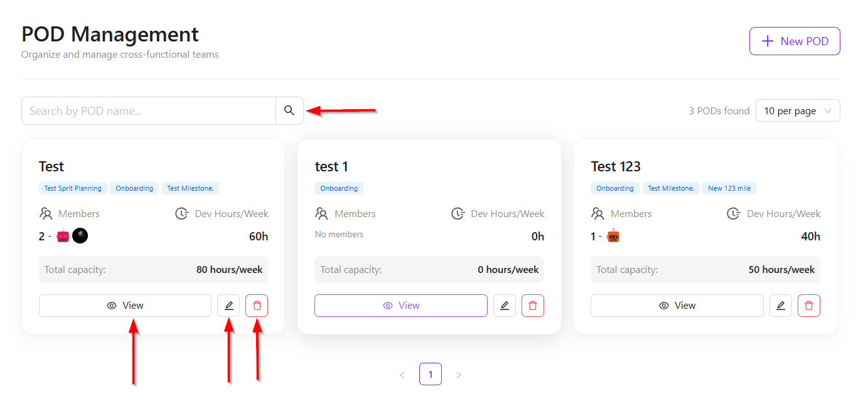
Task: Create a New POD
Action: click(x=795, y=41)
